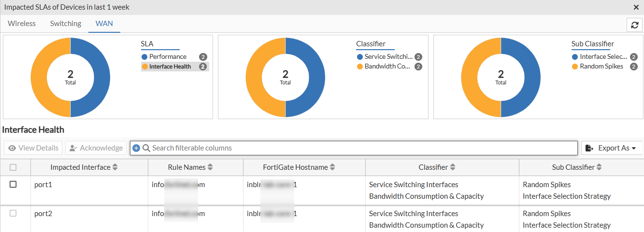Click the Sub Classifier column sort icon

pos(599,167)
